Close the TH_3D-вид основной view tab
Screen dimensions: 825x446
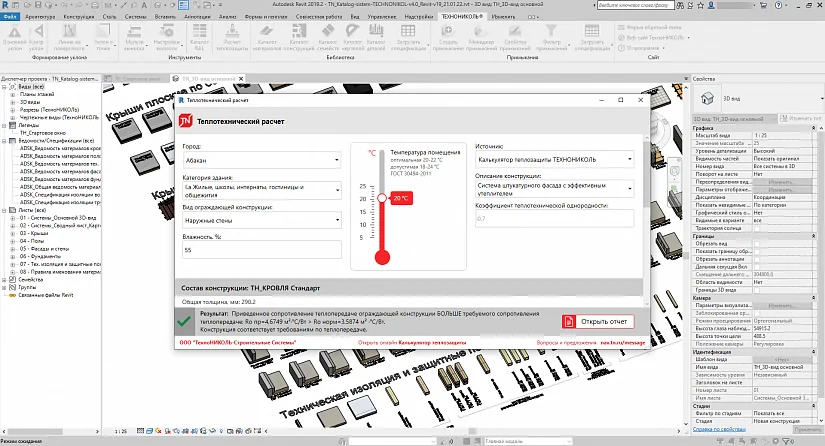pos(241,79)
